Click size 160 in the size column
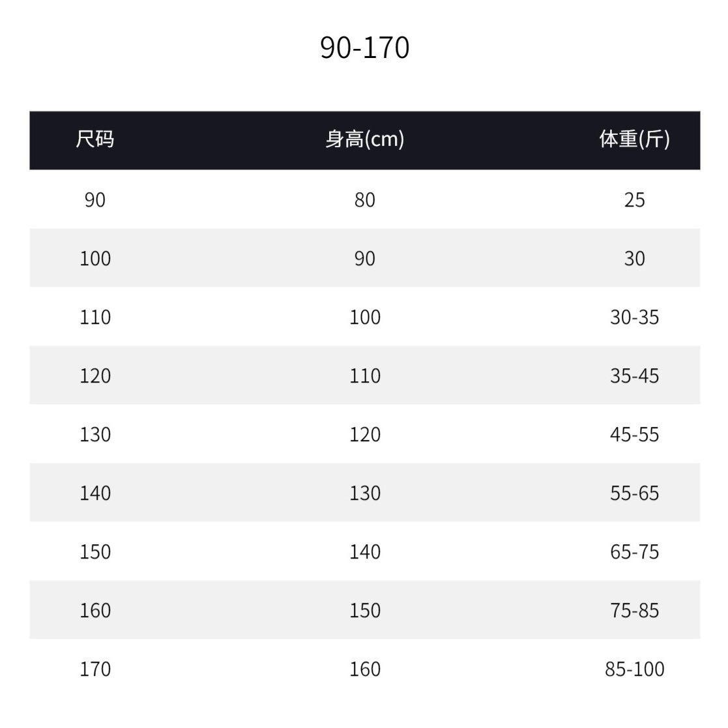The height and width of the screenshot is (728, 728). (x=95, y=611)
